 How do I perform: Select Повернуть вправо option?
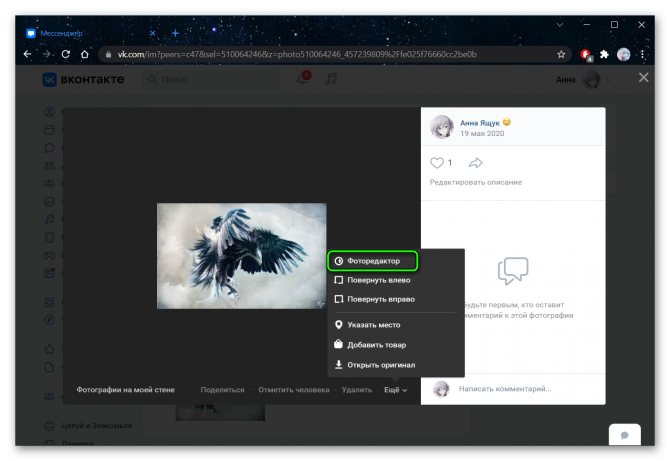click(x=375, y=299)
